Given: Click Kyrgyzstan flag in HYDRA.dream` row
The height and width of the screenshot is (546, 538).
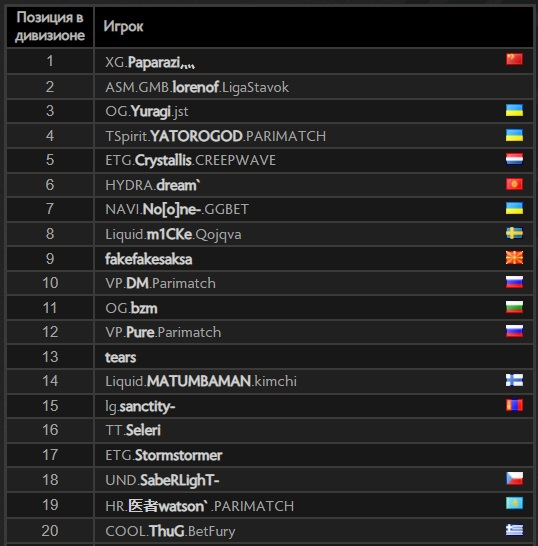Looking at the screenshot, I should click(514, 184).
